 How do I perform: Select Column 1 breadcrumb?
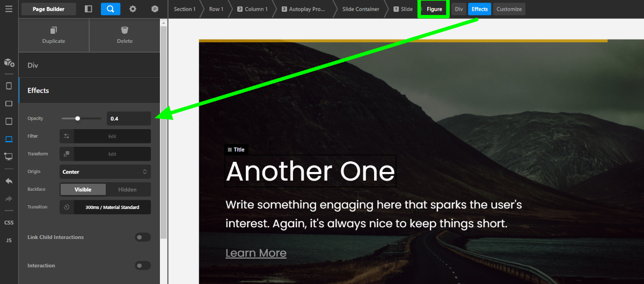click(x=252, y=9)
